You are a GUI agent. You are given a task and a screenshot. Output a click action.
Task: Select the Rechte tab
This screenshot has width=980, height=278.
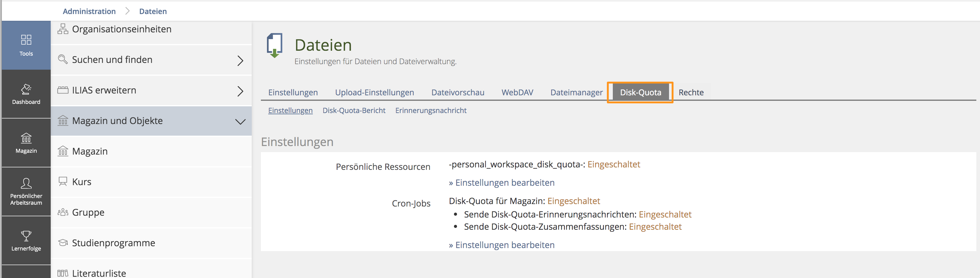(691, 93)
